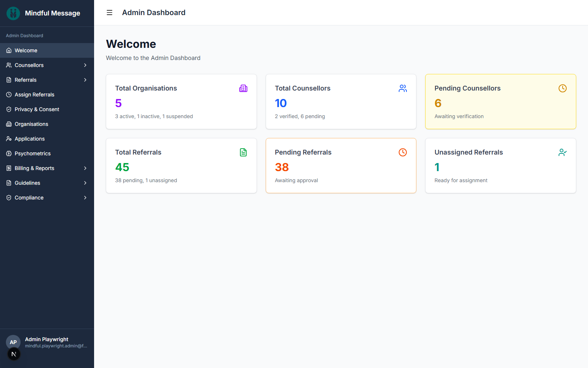Click 'Welcome to the Admin Dashboard' subtitle
The width and height of the screenshot is (588, 368).
coord(153,58)
